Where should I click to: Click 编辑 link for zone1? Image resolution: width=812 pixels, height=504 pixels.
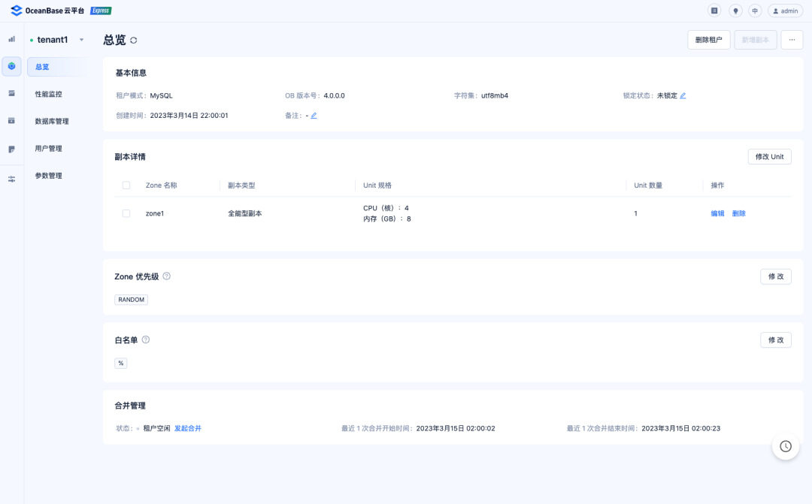717,213
